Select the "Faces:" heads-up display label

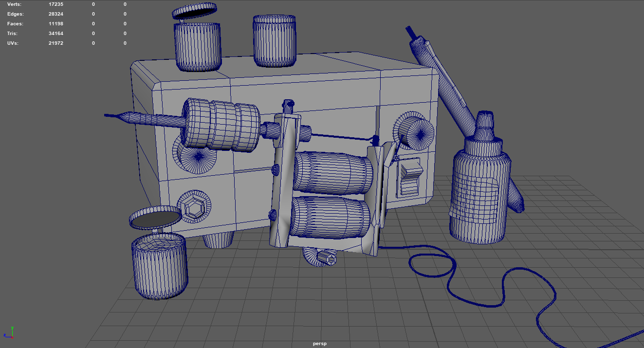coord(15,23)
